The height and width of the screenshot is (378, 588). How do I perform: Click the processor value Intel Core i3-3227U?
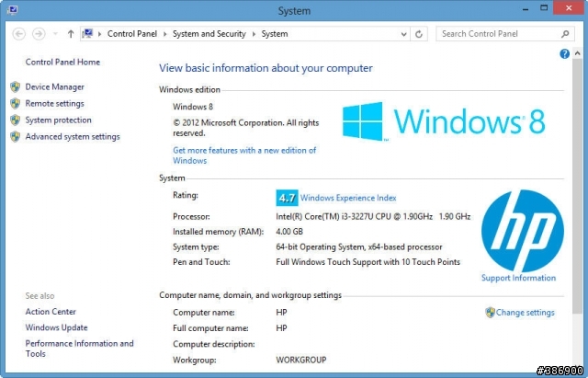point(373,216)
